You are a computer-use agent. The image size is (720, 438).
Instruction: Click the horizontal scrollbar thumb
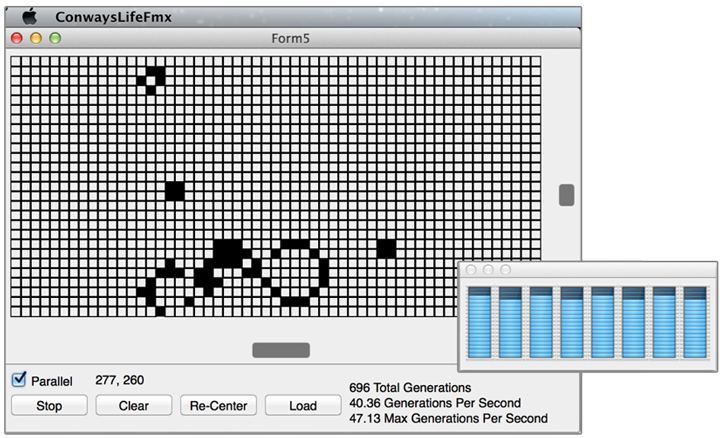281,350
